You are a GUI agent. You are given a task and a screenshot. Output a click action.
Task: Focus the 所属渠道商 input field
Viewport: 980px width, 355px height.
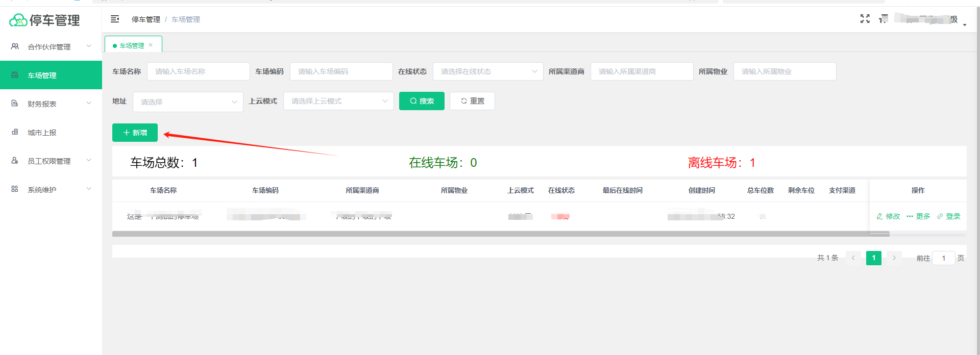point(642,71)
